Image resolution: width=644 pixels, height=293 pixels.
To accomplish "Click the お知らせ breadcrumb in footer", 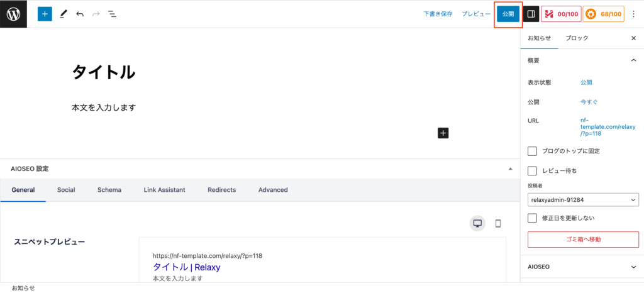I will click(x=23, y=288).
